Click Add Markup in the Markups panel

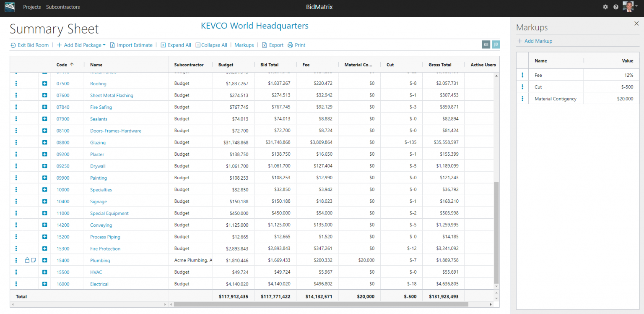point(535,41)
